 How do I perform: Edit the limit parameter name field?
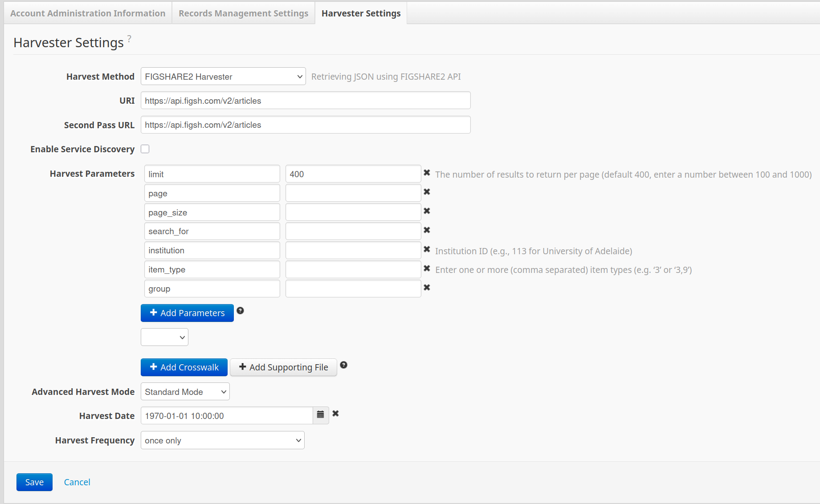point(212,174)
